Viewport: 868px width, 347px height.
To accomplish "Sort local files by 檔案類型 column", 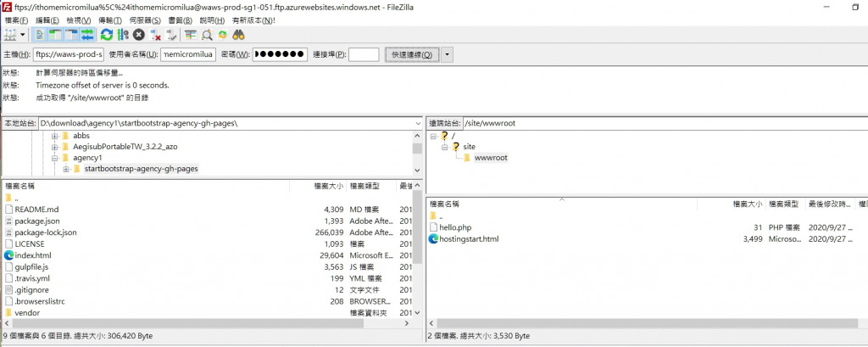I will 371,187.
